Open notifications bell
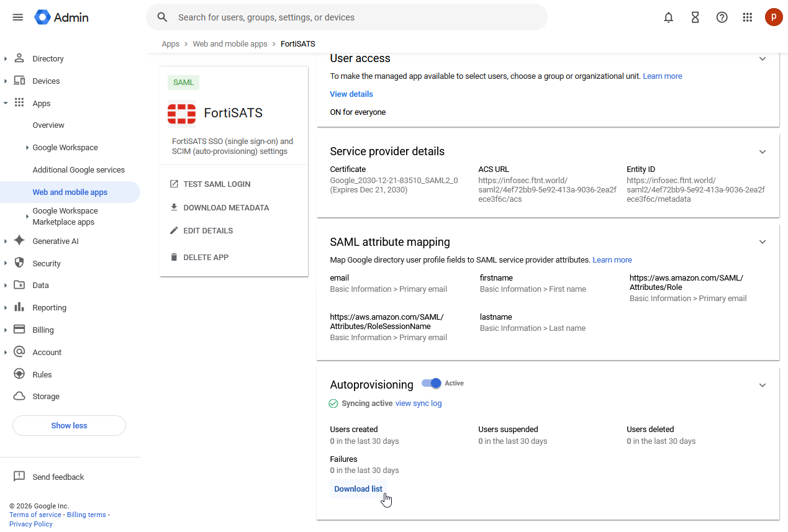The width and height of the screenshot is (788, 532). pos(669,17)
